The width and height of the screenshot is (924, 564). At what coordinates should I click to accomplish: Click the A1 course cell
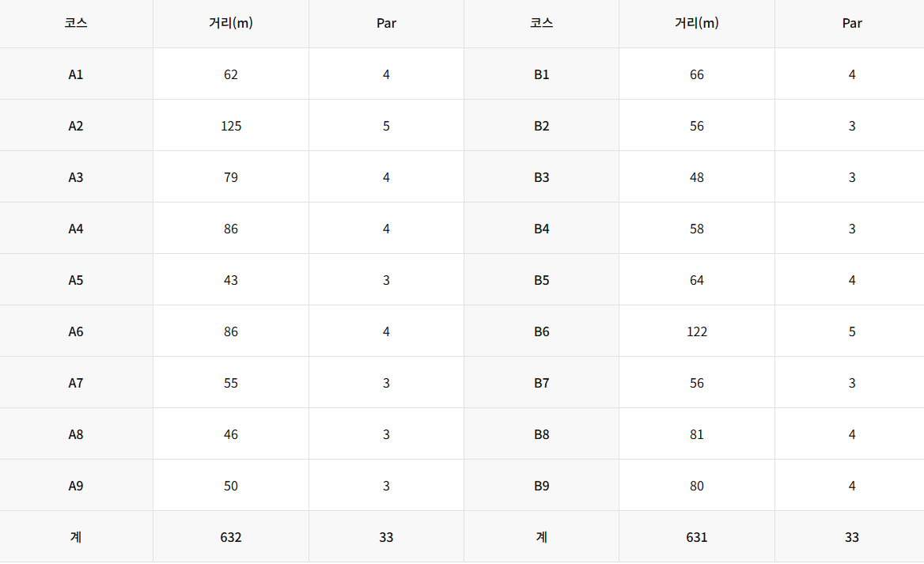76,74
